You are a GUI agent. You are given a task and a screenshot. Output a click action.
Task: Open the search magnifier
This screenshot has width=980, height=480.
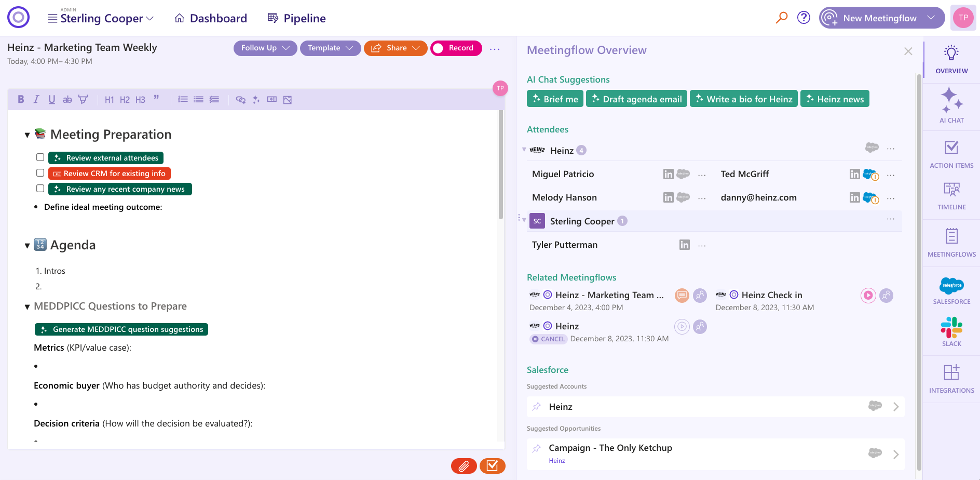coord(781,18)
